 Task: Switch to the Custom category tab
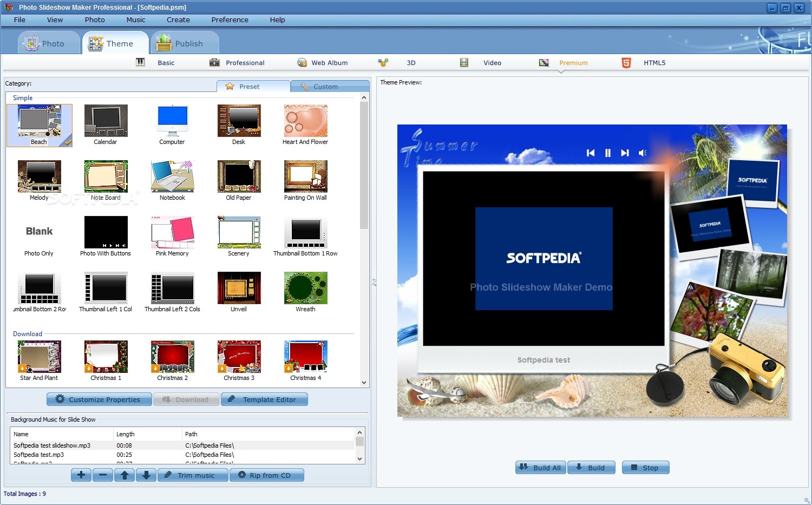330,87
